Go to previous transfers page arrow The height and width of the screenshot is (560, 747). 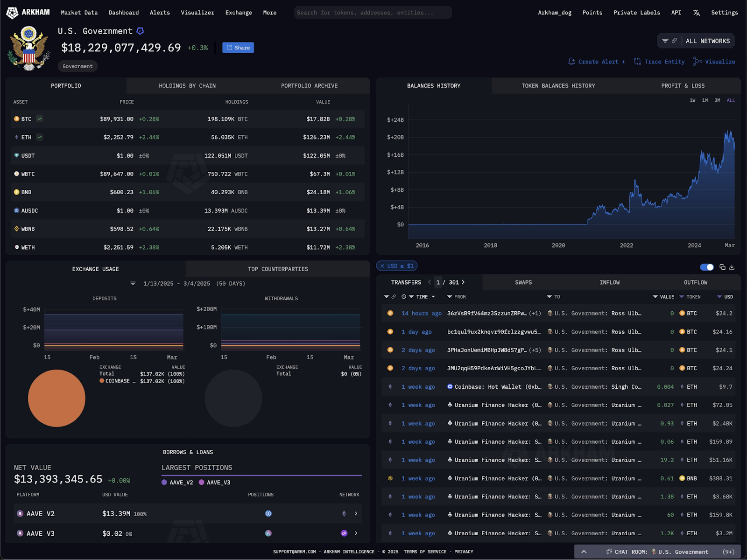(x=430, y=282)
